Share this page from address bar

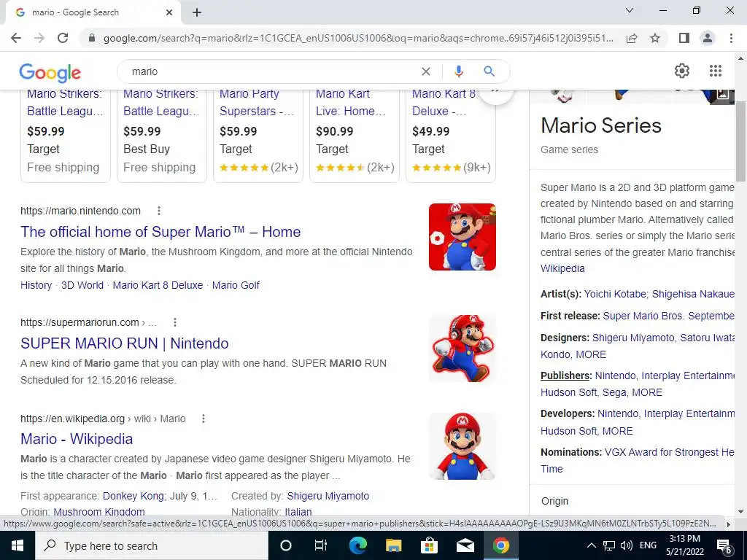coord(632,38)
